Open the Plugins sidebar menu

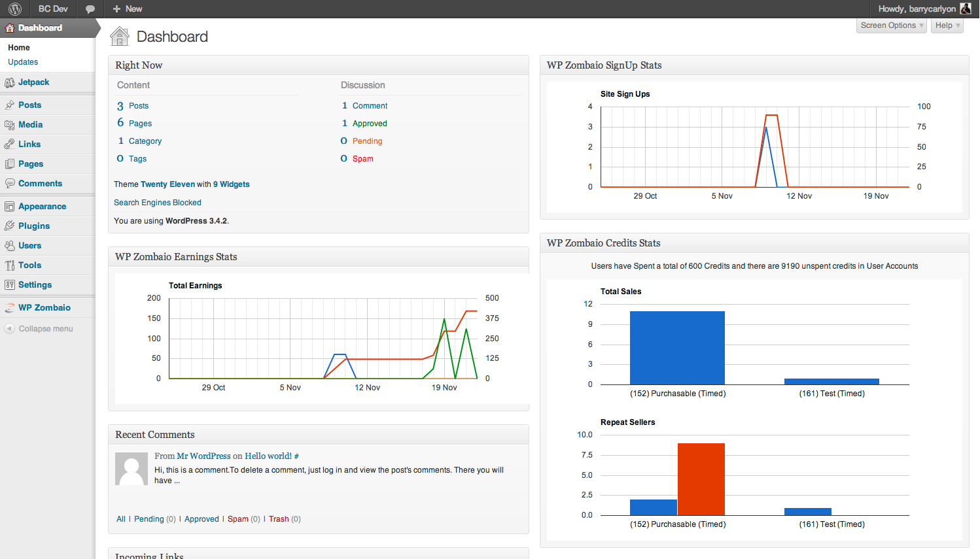tap(34, 226)
